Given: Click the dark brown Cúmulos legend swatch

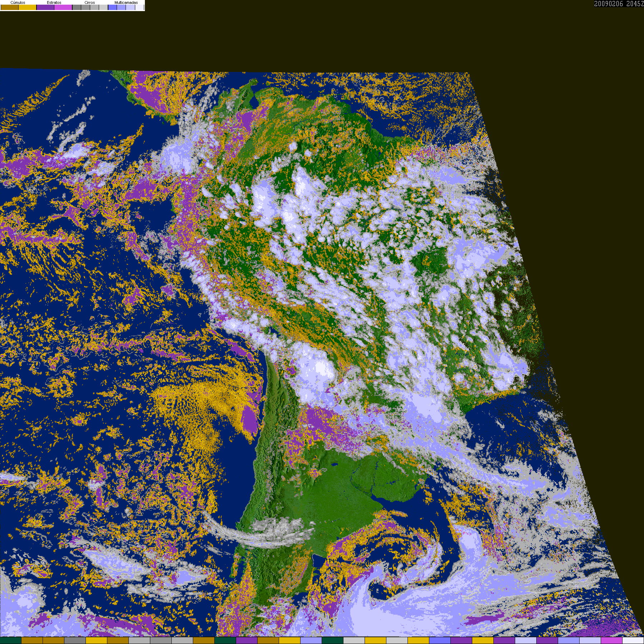Looking at the screenshot, I should point(10,7).
